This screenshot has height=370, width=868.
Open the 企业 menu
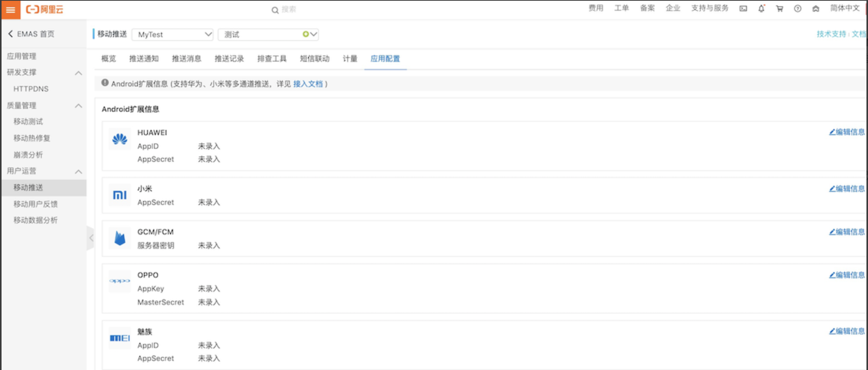point(673,8)
